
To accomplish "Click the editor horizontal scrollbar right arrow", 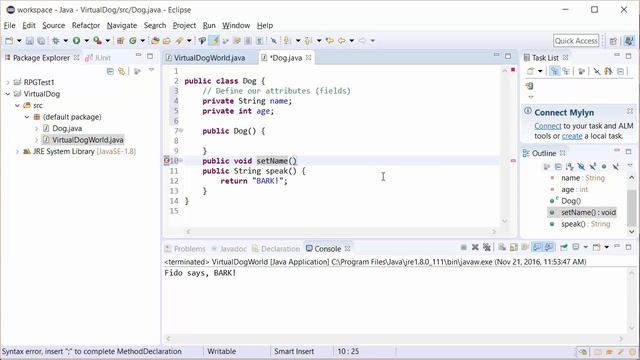I will point(494,231).
